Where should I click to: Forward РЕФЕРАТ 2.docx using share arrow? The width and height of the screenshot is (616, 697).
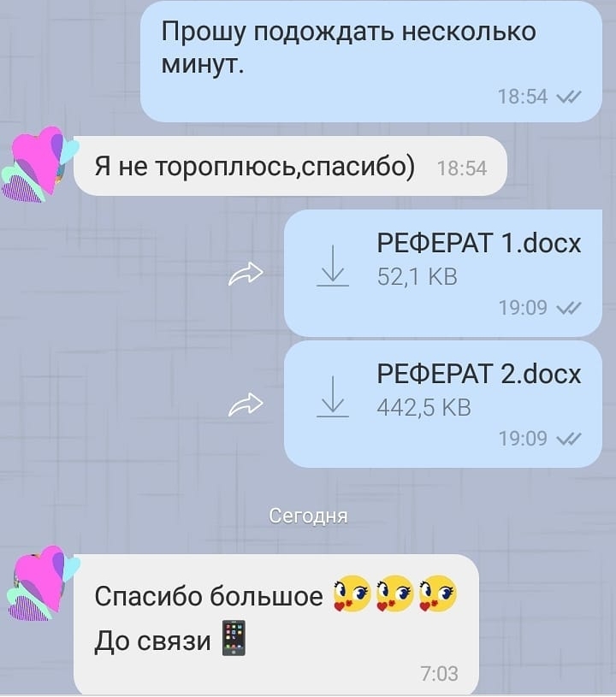point(246,405)
